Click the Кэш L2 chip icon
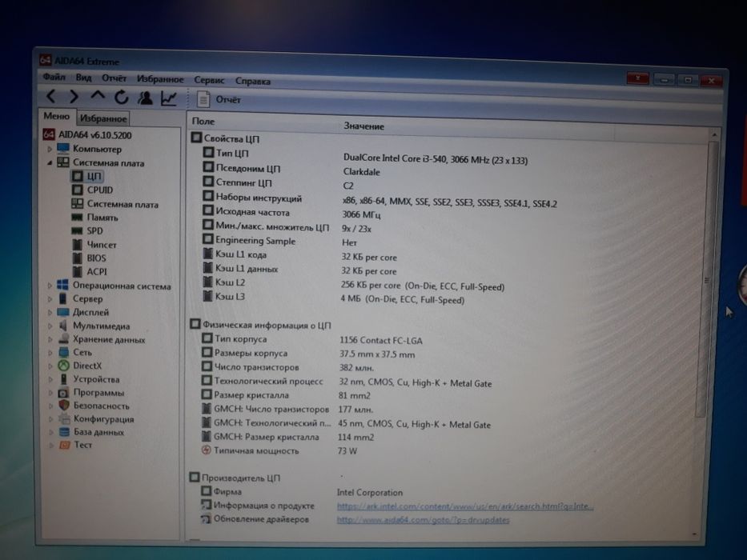This screenshot has width=747, height=560. pyautogui.click(x=207, y=282)
